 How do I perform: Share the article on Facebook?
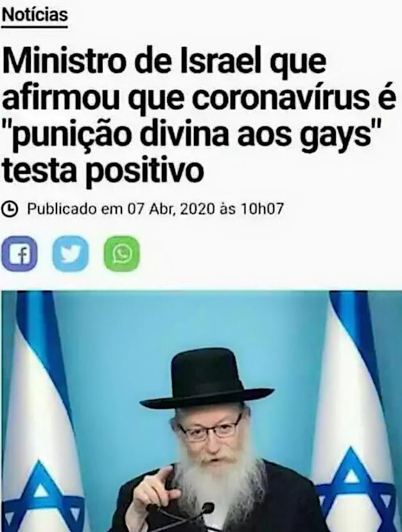click(x=19, y=253)
